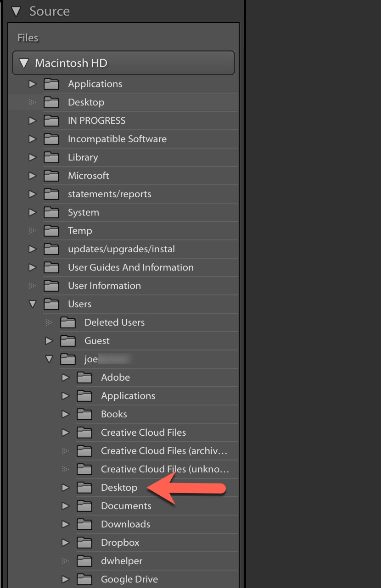Click the Microsoft folder icon
The image size is (381, 588).
tap(51, 176)
